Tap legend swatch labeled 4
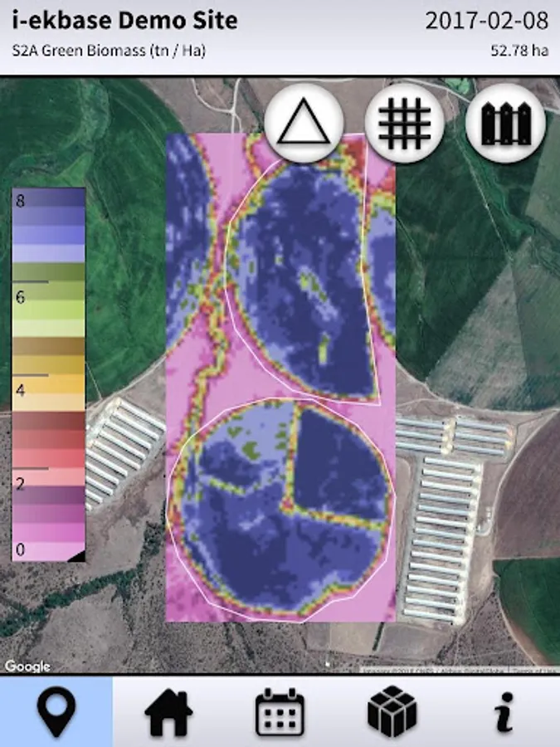The height and width of the screenshot is (747, 560). click(x=49, y=384)
